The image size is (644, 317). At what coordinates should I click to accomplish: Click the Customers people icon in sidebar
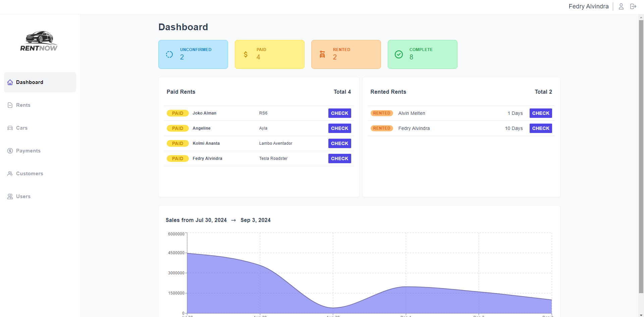pyautogui.click(x=10, y=174)
